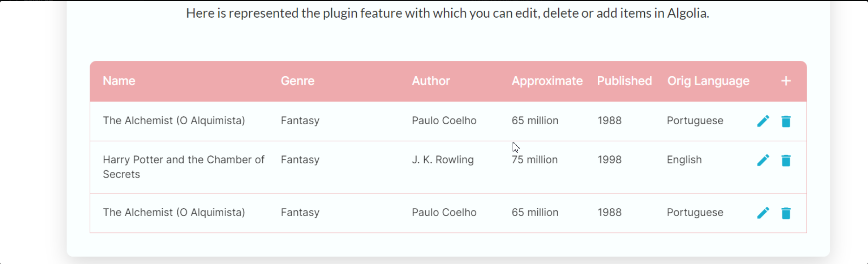The image size is (868, 264).
Task: Edit the last Alchemist row
Action: (x=763, y=213)
